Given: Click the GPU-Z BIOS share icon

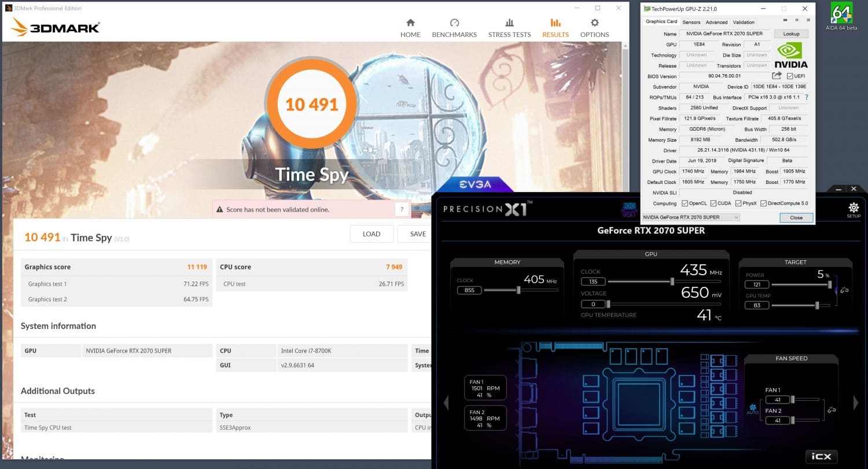Looking at the screenshot, I should [777, 76].
